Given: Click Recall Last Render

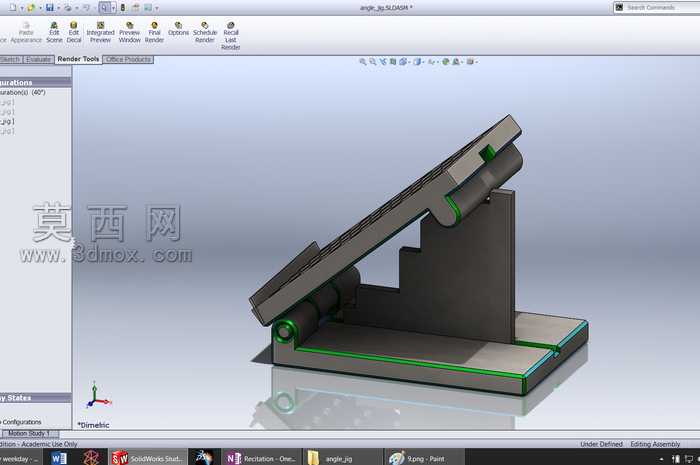Looking at the screenshot, I should coord(231,36).
